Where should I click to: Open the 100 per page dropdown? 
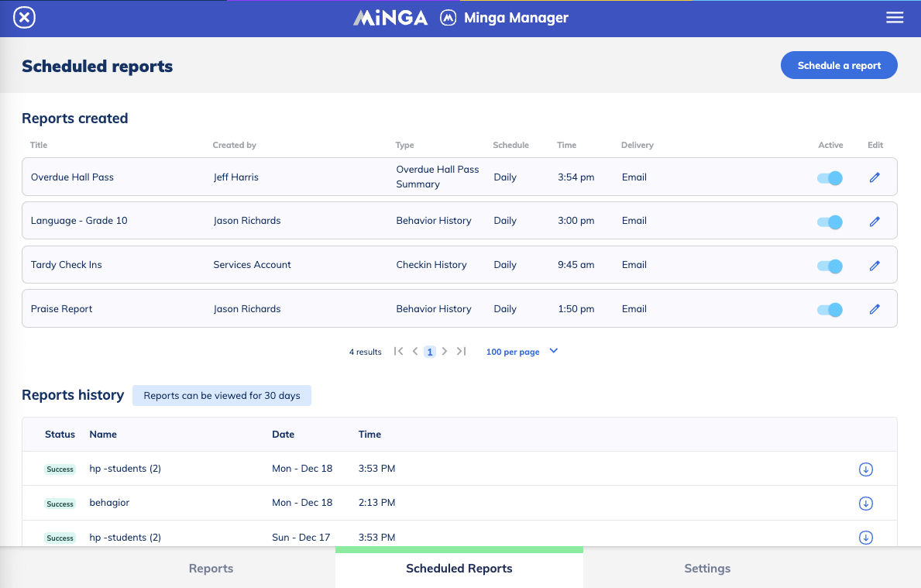point(521,351)
